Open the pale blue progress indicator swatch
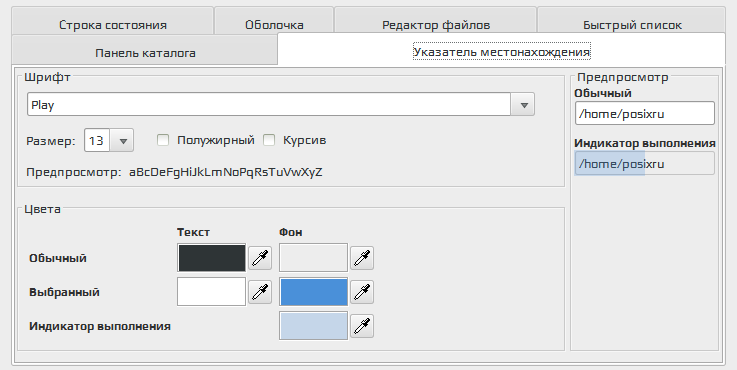737x370 pixels. tap(314, 325)
